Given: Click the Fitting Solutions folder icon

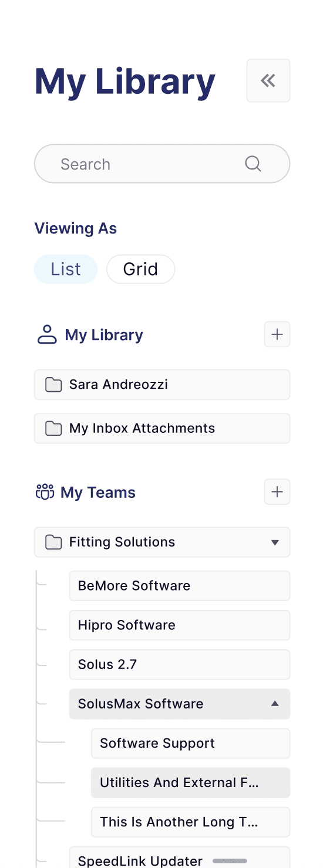Looking at the screenshot, I should tap(53, 542).
